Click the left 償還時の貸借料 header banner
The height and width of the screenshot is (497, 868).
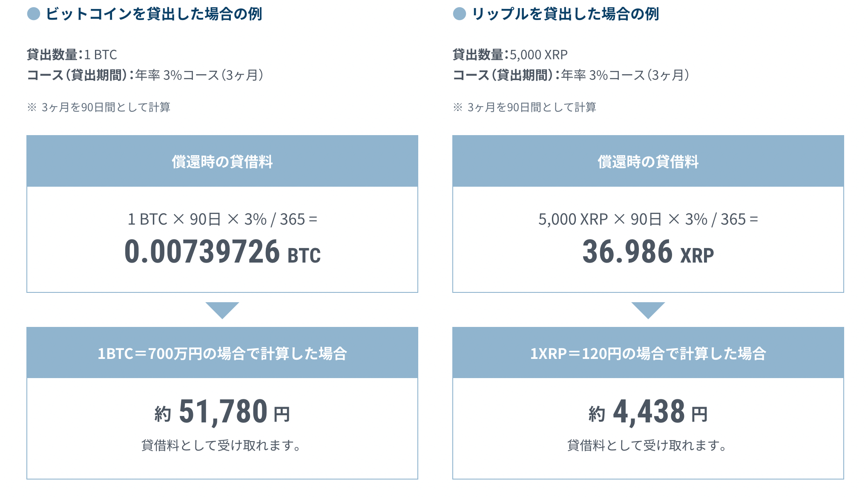point(222,162)
